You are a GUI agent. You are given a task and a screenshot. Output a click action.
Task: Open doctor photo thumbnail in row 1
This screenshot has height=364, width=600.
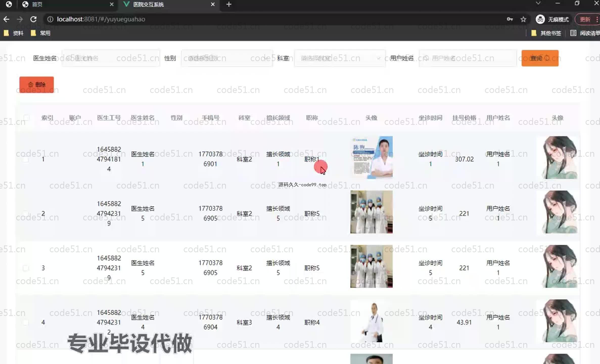tap(372, 157)
